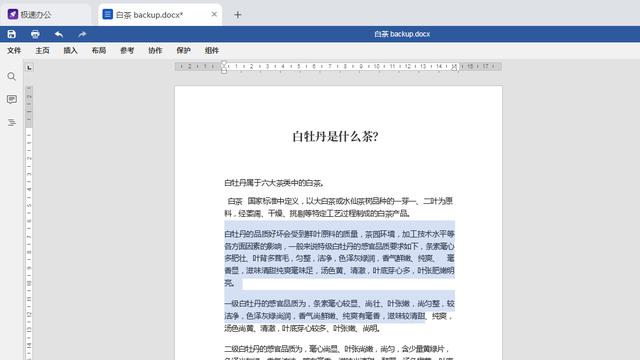Switch to the 极速办公 tab

(45, 14)
